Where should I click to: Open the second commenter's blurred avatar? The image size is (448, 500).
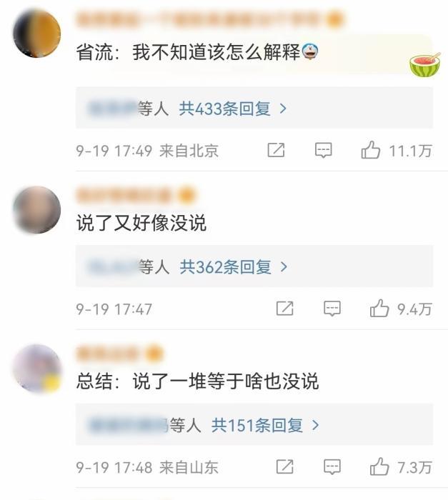tap(37, 210)
